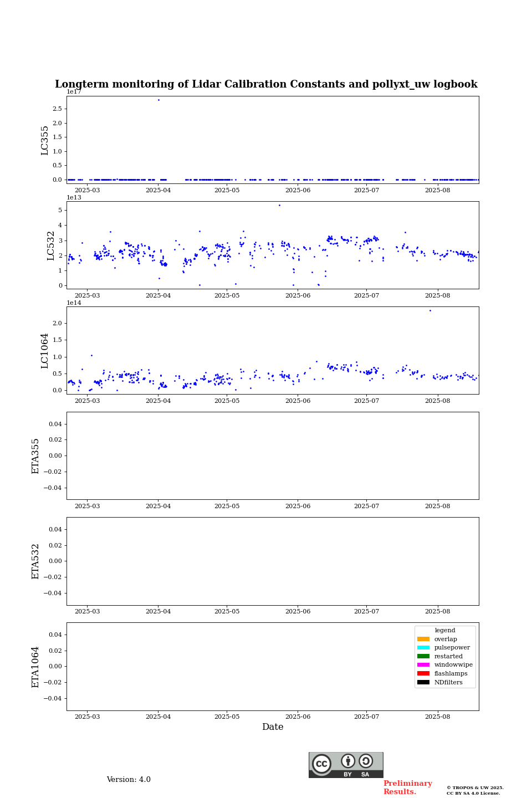Select the 'flashlamps' legend label
This screenshot has height=798, width=532.
tap(451, 673)
